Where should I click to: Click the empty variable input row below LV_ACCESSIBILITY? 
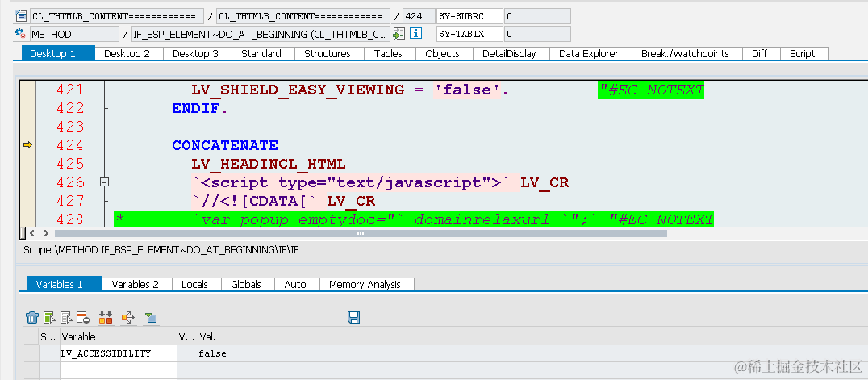pos(119,370)
